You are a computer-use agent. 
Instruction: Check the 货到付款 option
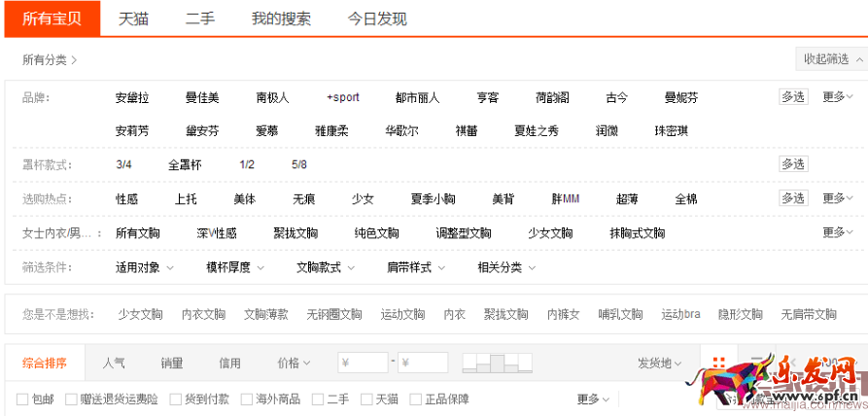coord(175,399)
